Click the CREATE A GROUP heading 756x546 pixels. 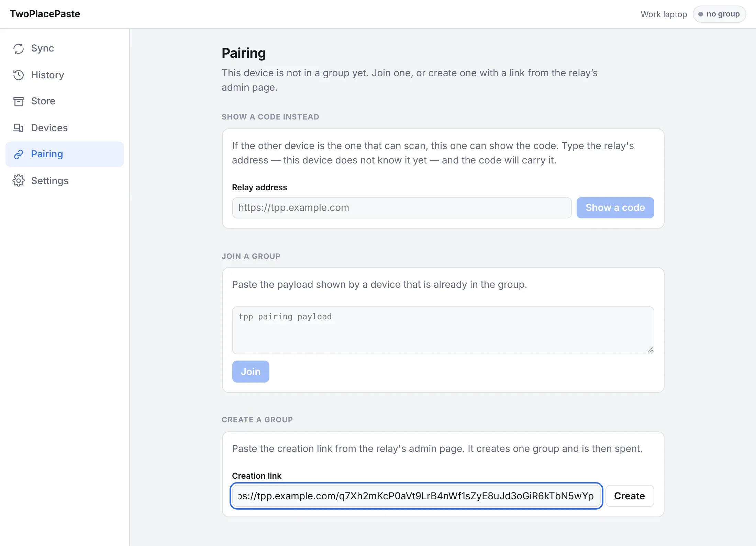pyautogui.click(x=257, y=420)
